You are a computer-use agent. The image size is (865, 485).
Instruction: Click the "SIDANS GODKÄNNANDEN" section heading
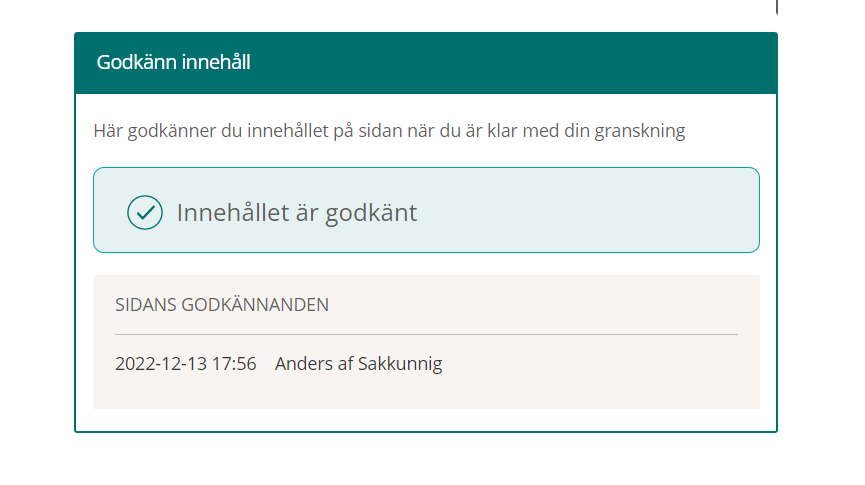pyautogui.click(x=222, y=305)
